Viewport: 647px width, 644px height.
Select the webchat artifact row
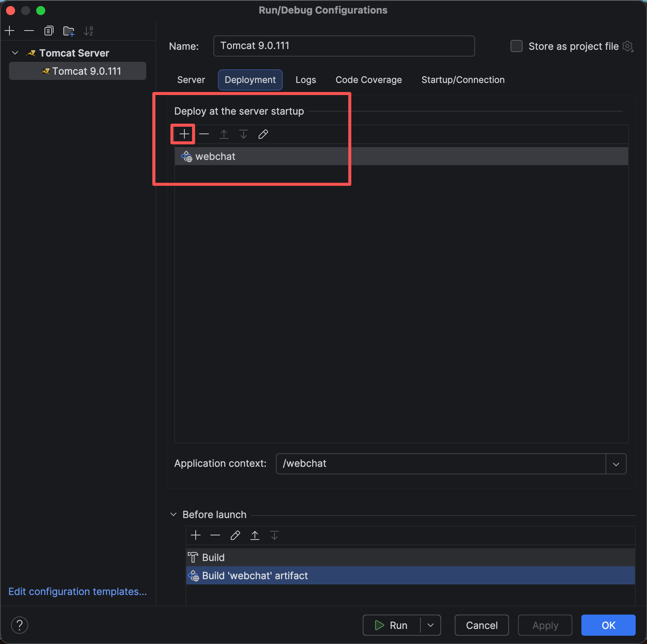point(402,156)
